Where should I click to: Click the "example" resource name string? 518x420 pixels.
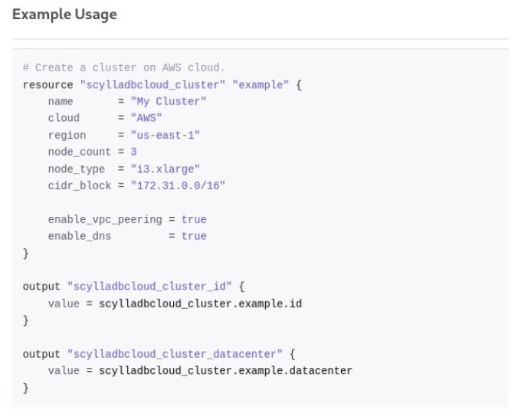pos(261,85)
